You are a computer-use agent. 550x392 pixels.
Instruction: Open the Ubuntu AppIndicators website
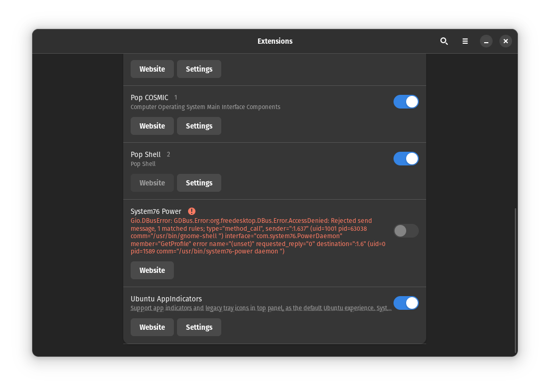pos(152,327)
